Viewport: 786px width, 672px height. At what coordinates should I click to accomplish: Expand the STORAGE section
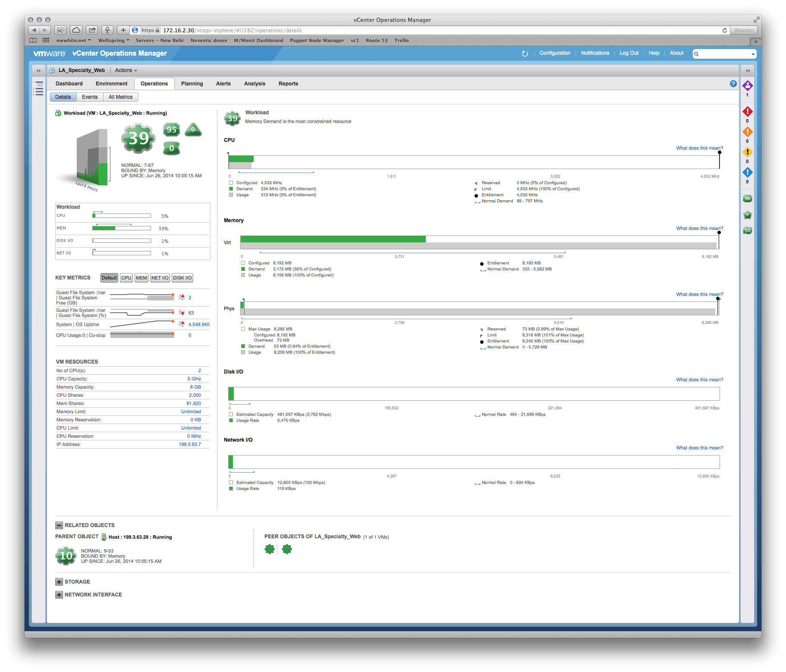click(59, 582)
